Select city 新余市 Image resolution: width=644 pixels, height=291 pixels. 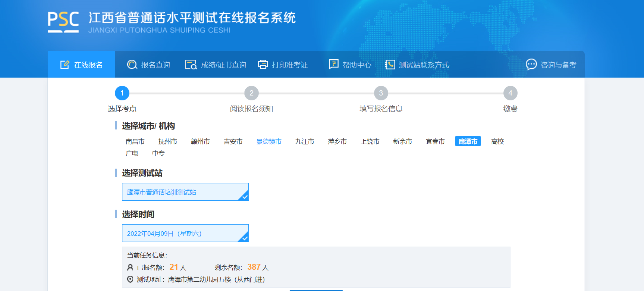[x=402, y=141]
